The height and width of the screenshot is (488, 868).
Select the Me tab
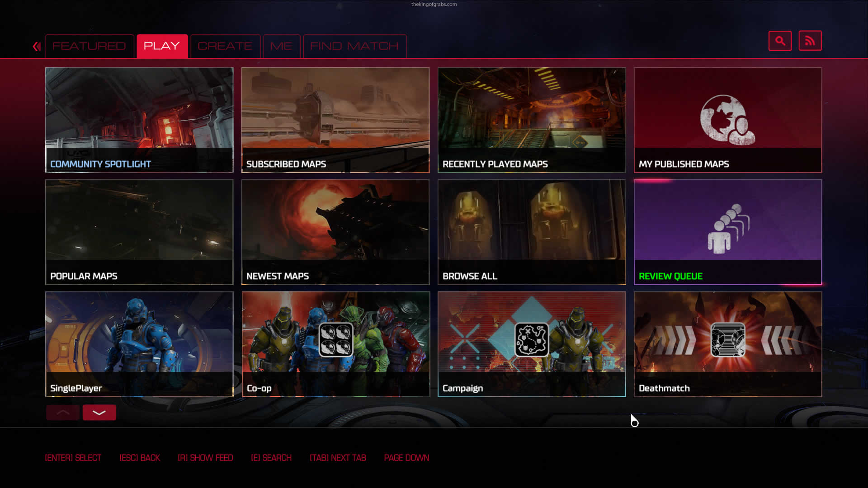pyautogui.click(x=281, y=46)
